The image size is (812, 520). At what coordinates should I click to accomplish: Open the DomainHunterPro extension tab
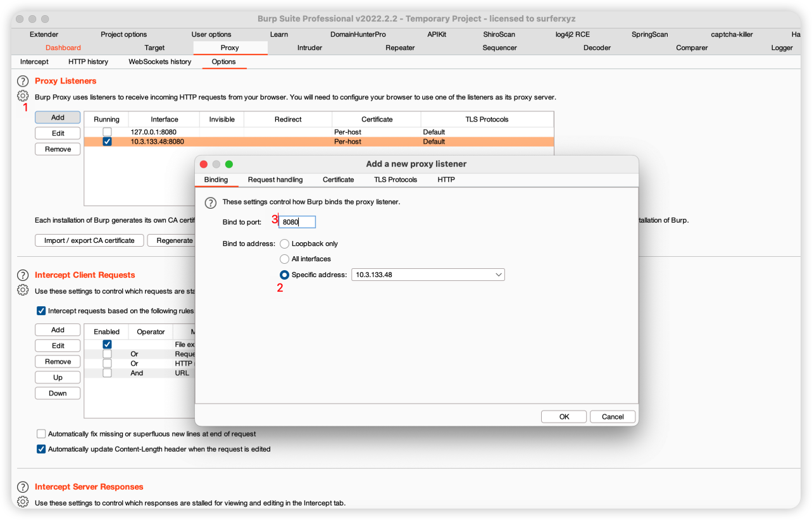[358, 34]
